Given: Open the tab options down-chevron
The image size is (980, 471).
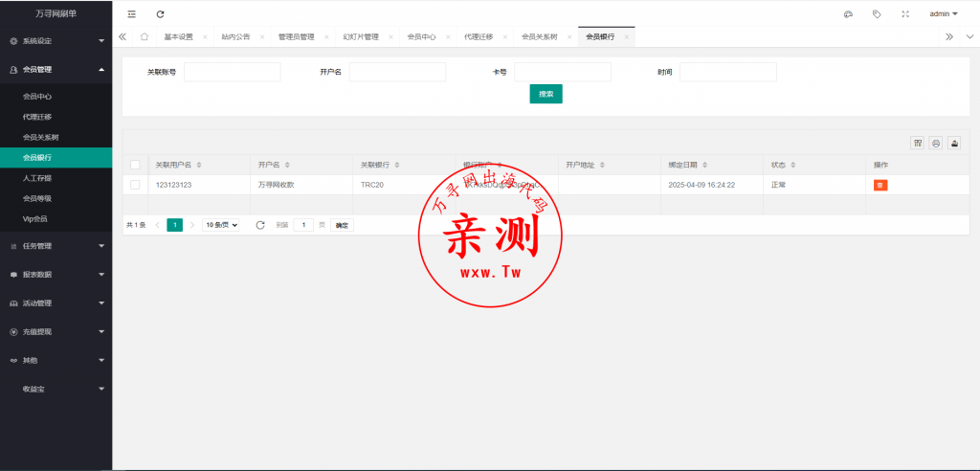Looking at the screenshot, I should pos(970,37).
